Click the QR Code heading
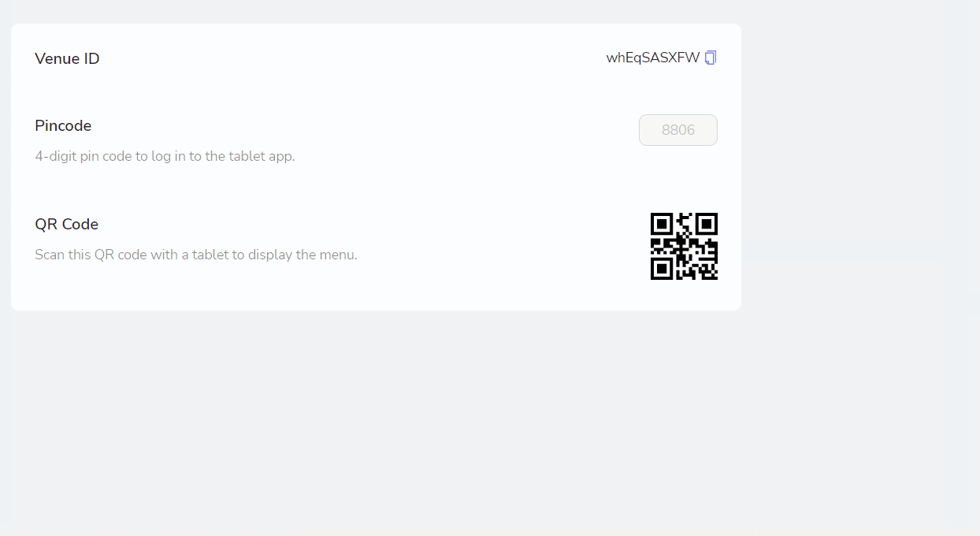The image size is (980, 536). [66, 224]
